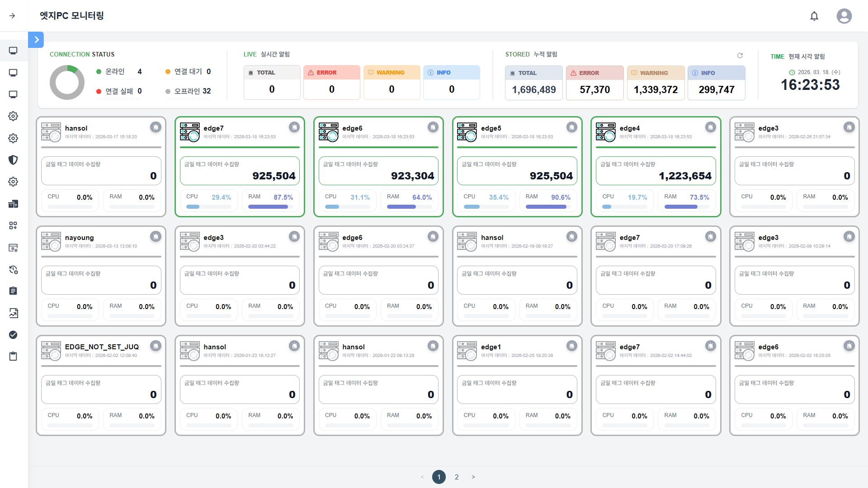Open the notifications bell
Image resolution: width=868 pixels, height=488 pixels.
click(814, 16)
